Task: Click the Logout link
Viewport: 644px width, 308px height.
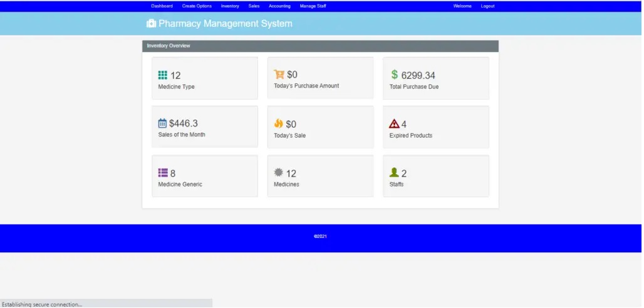Action: coord(487,6)
